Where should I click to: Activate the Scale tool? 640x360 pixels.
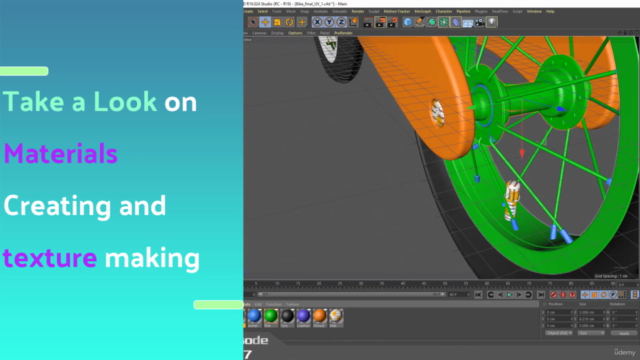click(277, 22)
